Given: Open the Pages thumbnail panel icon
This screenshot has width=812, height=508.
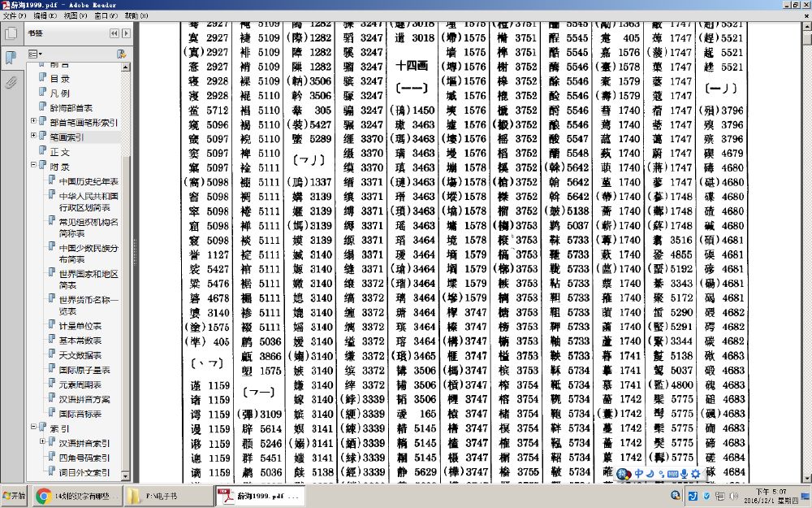Looking at the screenshot, I should tap(11, 33).
